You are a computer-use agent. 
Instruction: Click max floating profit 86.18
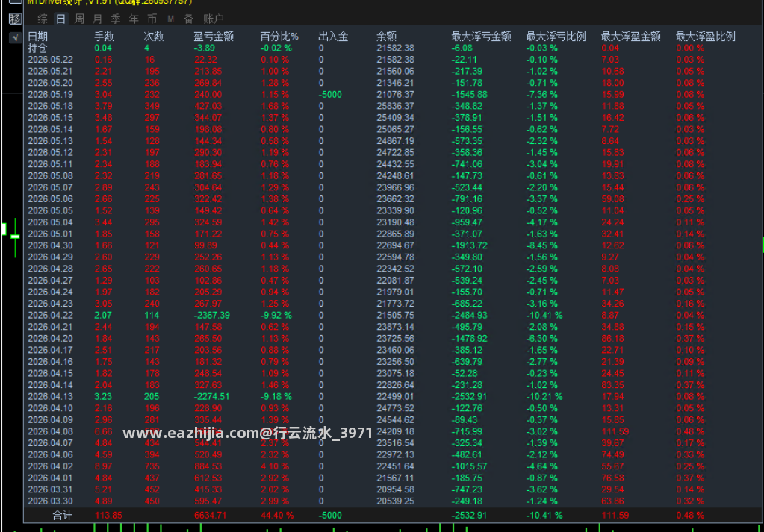point(612,339)
